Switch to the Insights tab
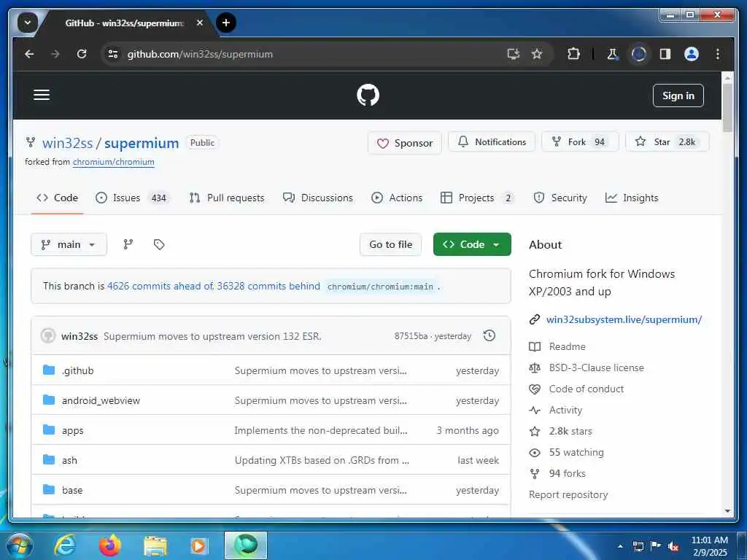747x560 pixels. (632, 198)
